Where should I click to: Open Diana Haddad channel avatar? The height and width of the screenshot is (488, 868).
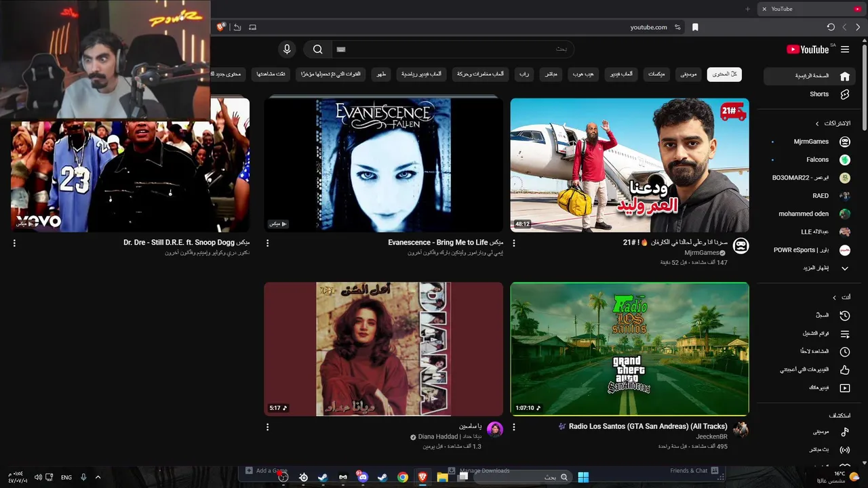[495, 430]
